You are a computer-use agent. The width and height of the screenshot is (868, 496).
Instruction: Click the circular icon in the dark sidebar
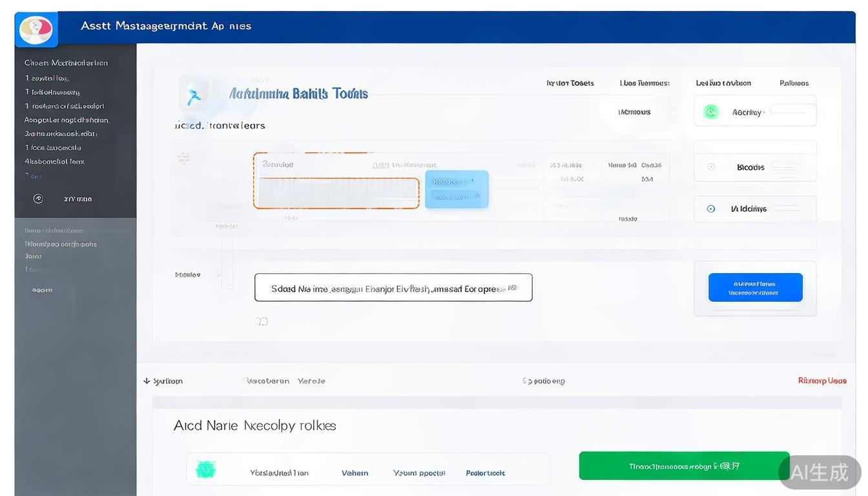[x=38, y=199]
